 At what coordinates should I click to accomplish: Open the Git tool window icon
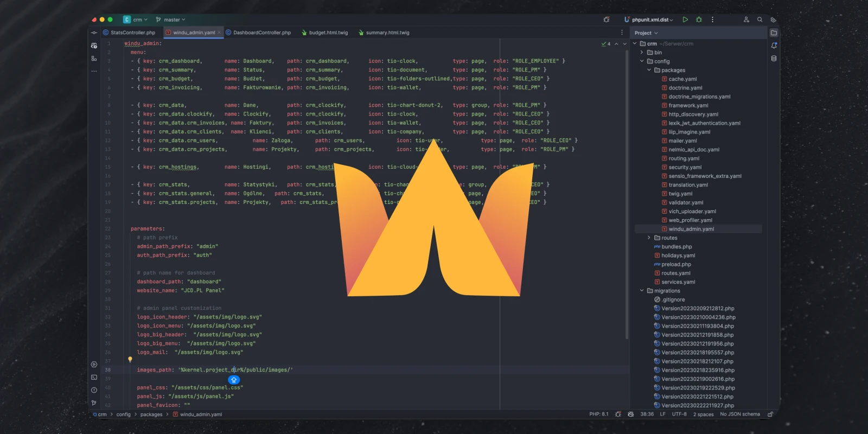[94, 403]
